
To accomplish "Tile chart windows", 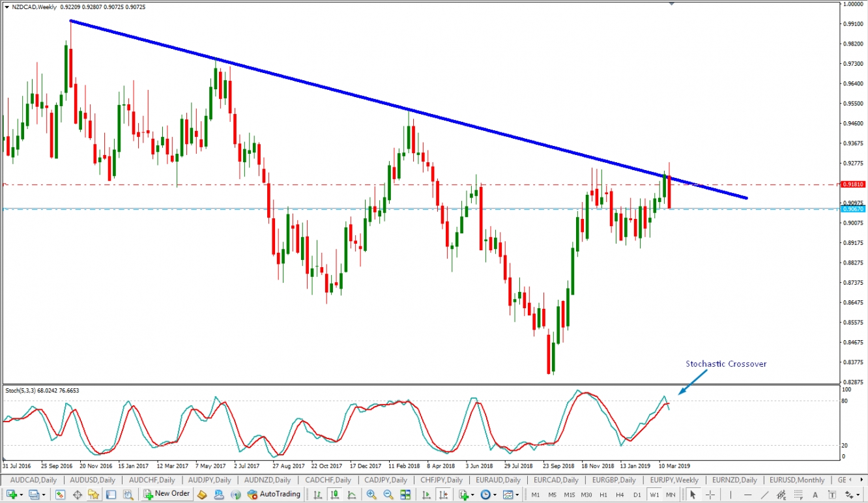I will [x=405, y=495].
